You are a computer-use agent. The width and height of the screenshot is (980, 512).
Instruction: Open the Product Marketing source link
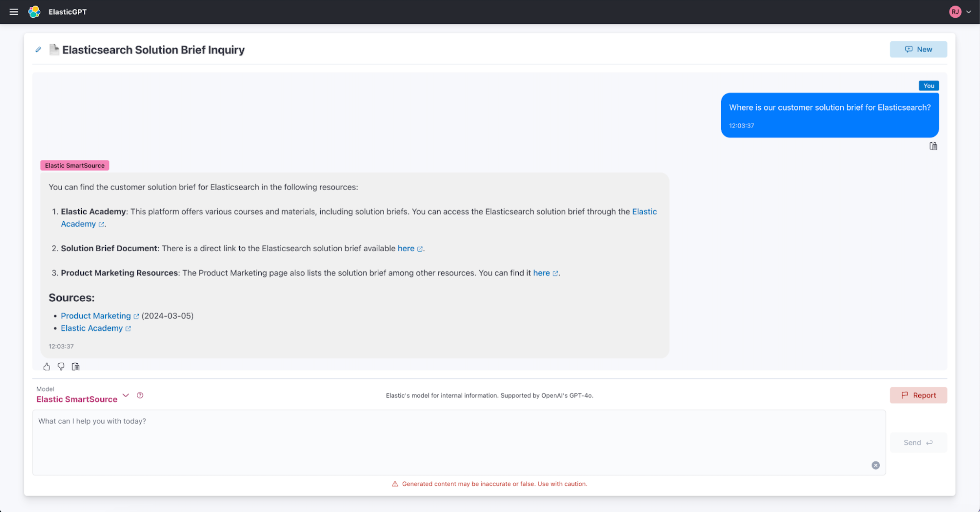[x=96, y=315]
